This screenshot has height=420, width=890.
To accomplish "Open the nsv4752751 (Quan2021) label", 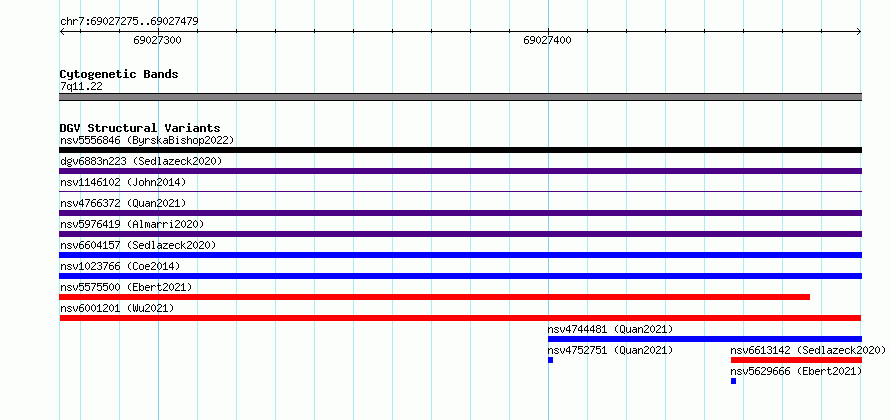I will pos(611,350).
